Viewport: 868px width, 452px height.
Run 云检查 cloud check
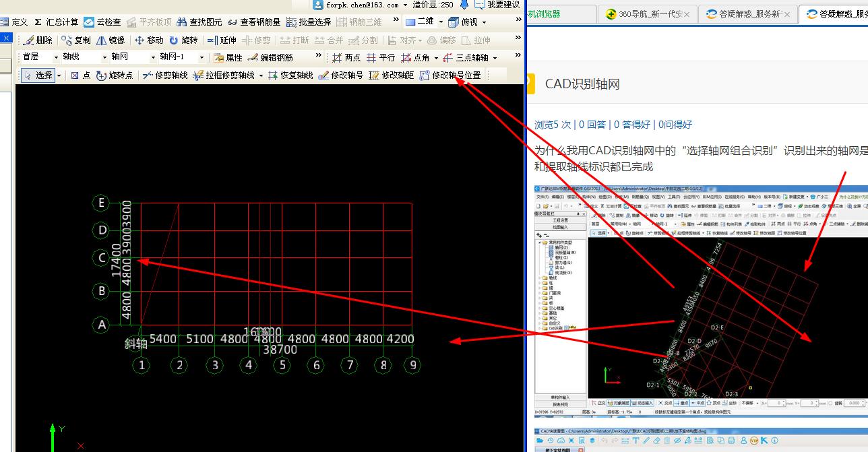(102, 22)
